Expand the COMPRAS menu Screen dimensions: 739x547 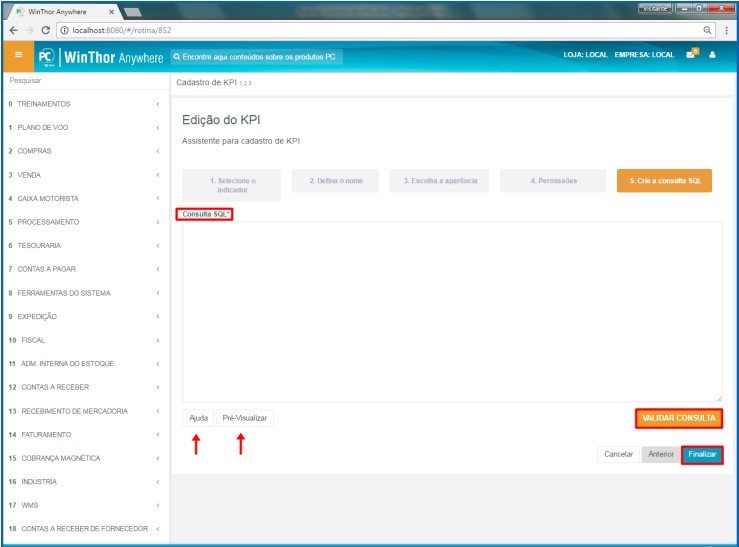point(85,151)
